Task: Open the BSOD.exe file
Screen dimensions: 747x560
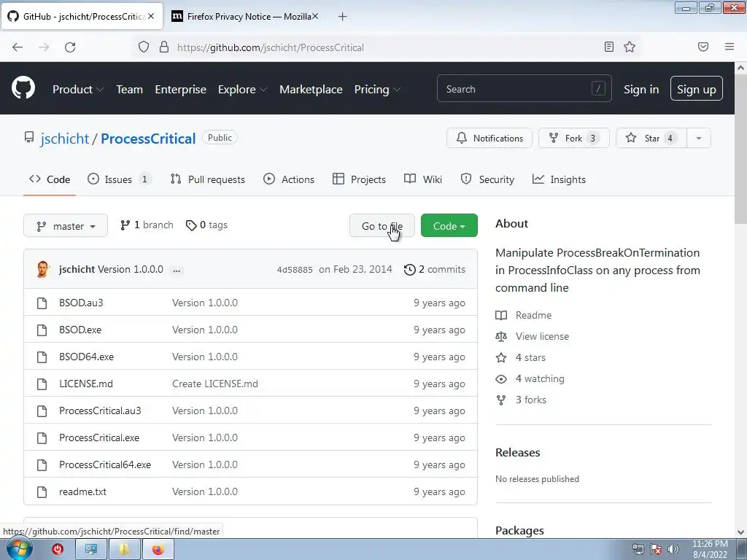Action: (80, 330)
